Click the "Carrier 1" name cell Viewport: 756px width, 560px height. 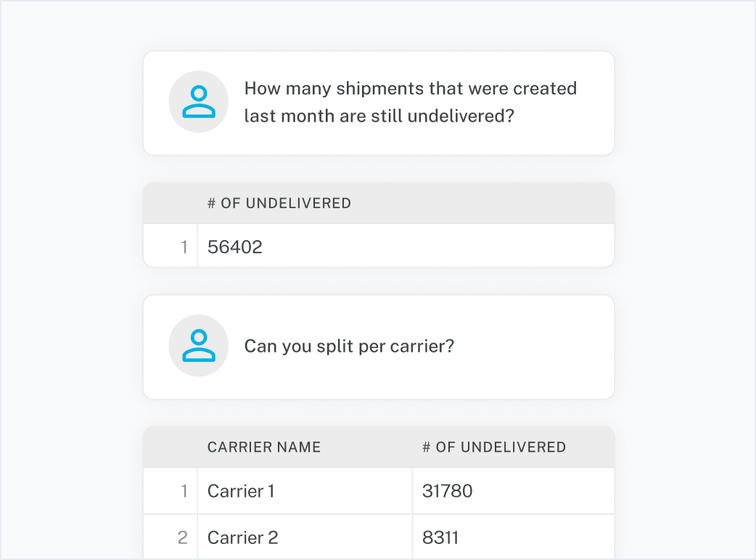tap(241, 491)
